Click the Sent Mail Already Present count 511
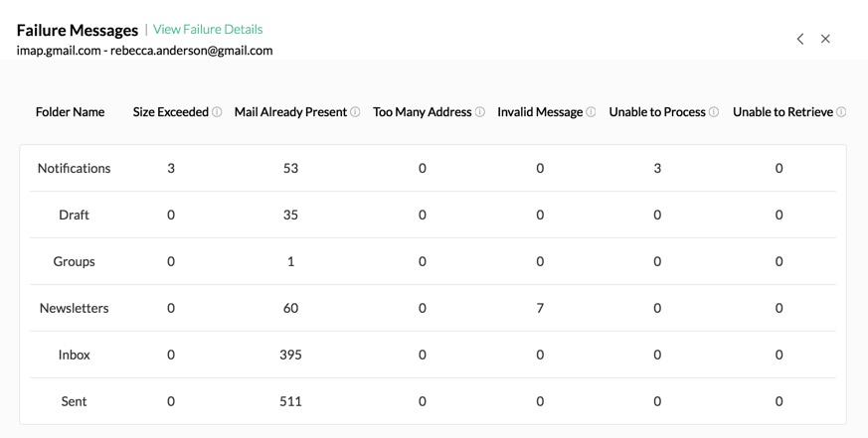Viewport: 868px width, 438px height. pyautogui.click(x=290, y=402)
